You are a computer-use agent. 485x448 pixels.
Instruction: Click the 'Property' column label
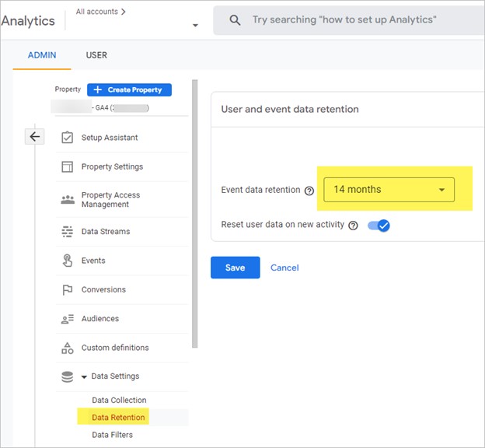[x=68, y=89]
